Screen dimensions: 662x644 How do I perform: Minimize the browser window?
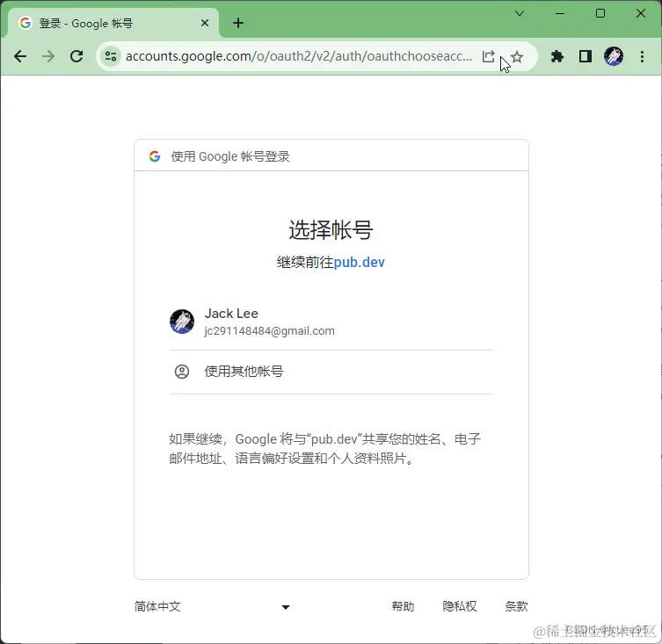click(560, 13)
